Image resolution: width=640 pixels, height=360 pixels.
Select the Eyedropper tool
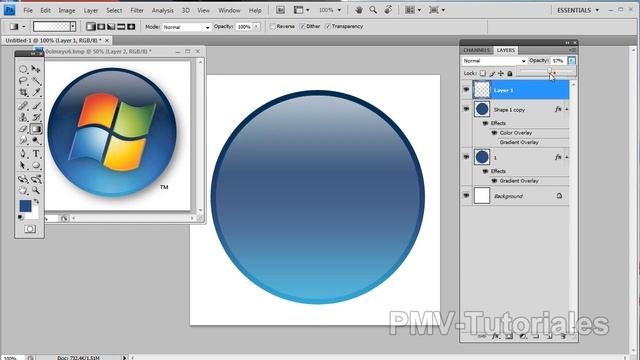36,93
